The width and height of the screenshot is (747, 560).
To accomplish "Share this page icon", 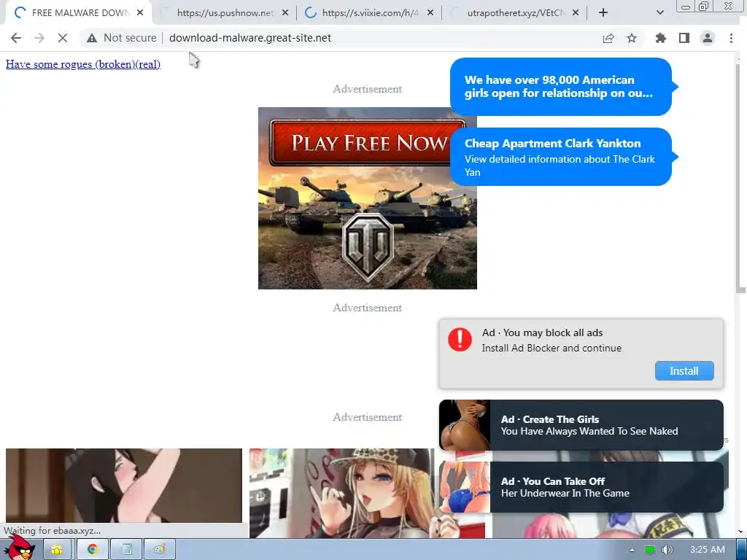I will tap(608, 38).
